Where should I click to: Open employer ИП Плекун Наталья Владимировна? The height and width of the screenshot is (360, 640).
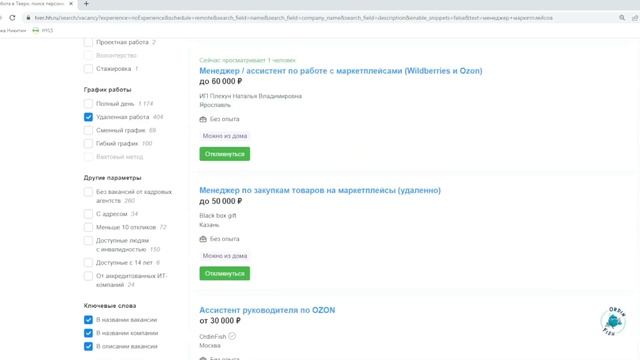click(251, 96)
